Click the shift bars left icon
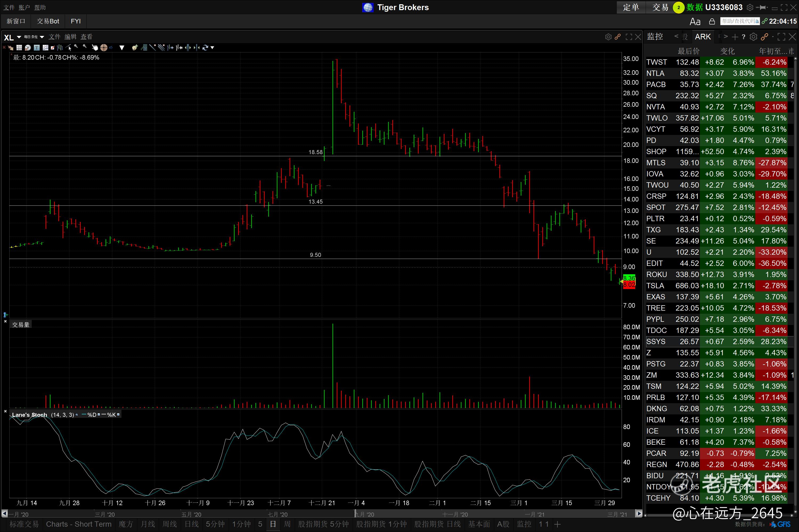799x532 pixels. coord(179,48)
